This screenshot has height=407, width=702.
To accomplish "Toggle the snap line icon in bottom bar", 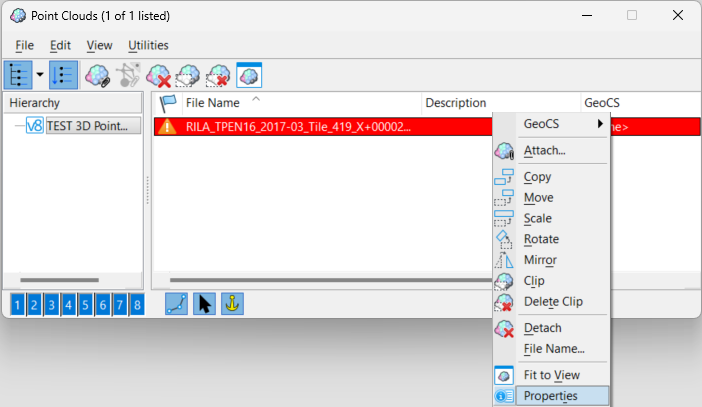I will click(176, 304).
